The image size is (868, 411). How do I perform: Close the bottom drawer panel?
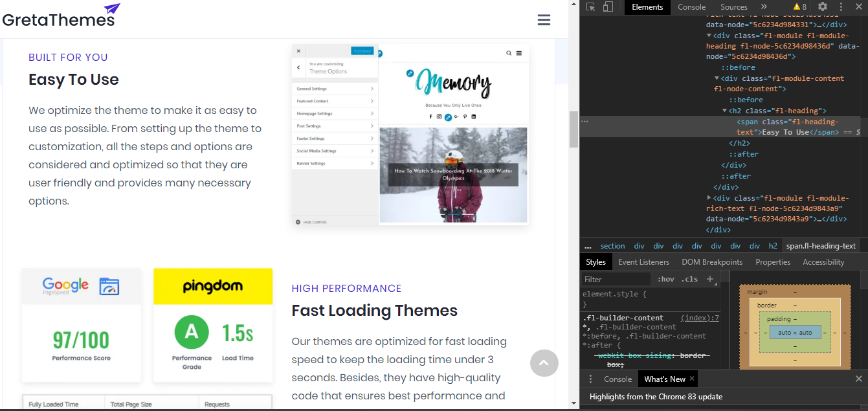(859, 379)
